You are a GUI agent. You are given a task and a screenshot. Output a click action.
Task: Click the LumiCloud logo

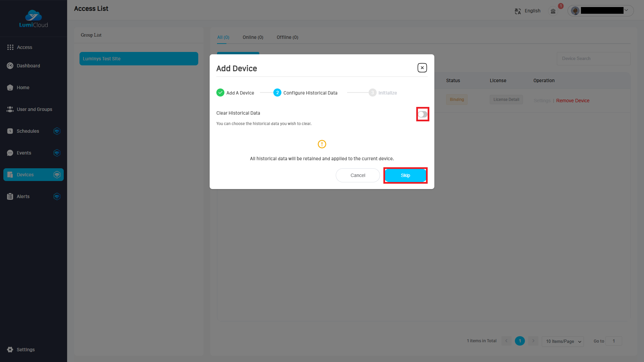34,19
